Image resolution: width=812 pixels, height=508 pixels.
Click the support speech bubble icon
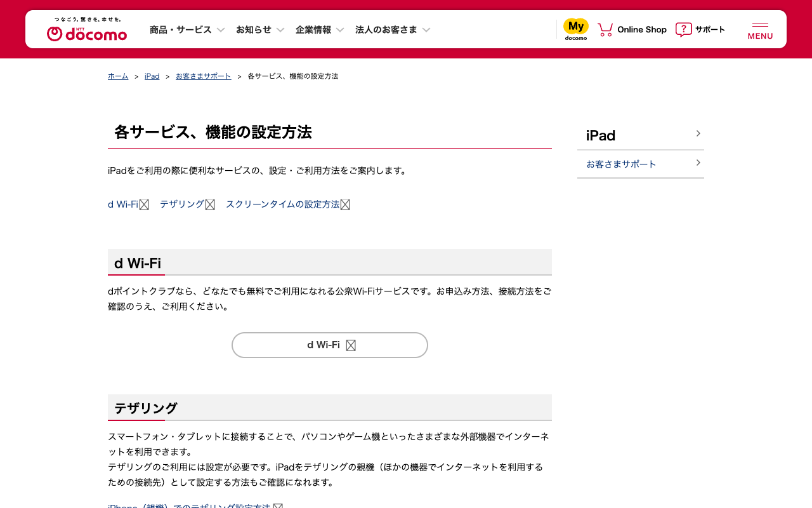point(684,29)
